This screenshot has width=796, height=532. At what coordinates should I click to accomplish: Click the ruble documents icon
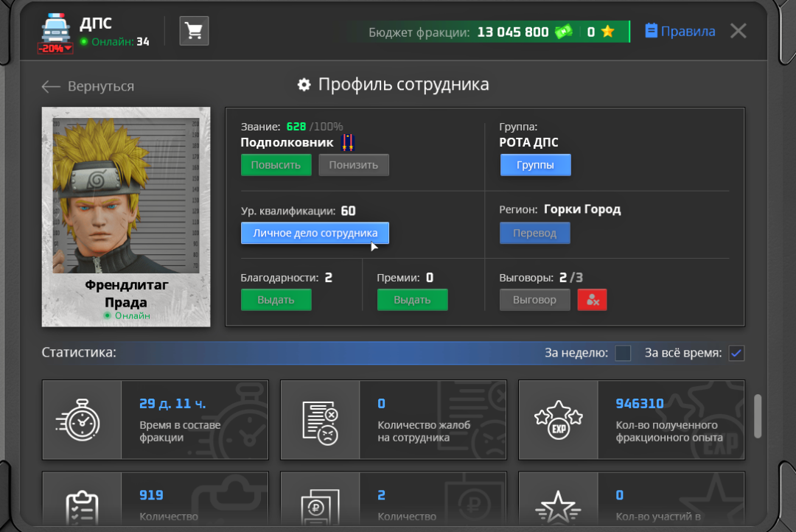tap(320, 508)
